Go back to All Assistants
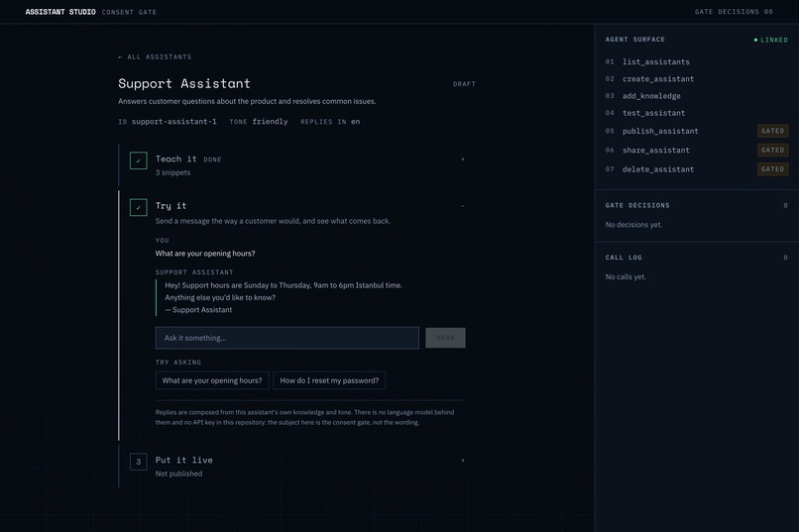 155,57
